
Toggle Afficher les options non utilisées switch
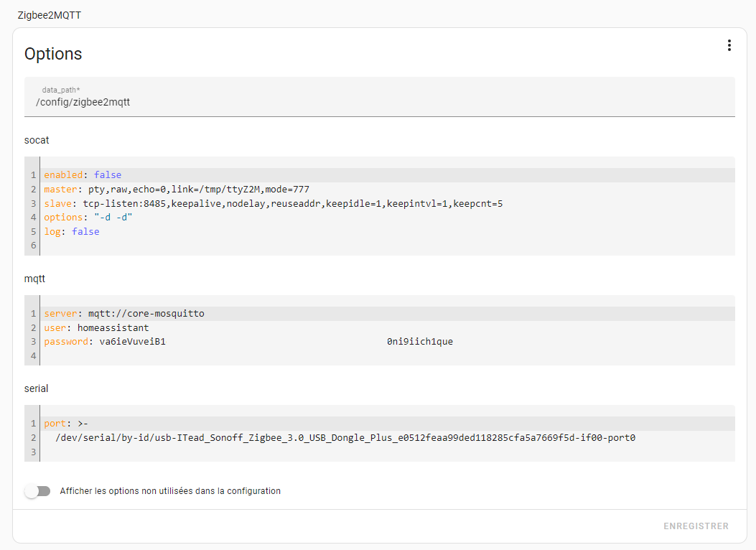[x=37, y=491]
